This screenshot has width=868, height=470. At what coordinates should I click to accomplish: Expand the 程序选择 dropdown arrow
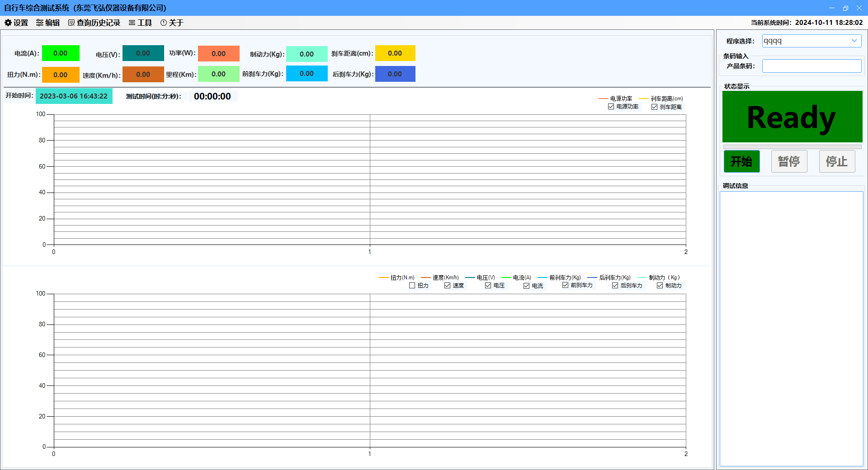point(854,41)
